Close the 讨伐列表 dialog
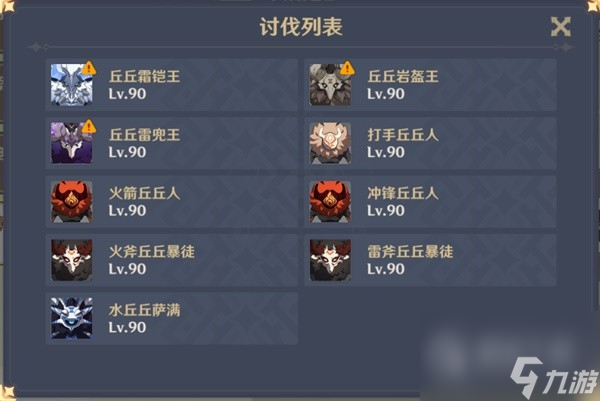Screen dimensions: 600x401 [561, 27]
